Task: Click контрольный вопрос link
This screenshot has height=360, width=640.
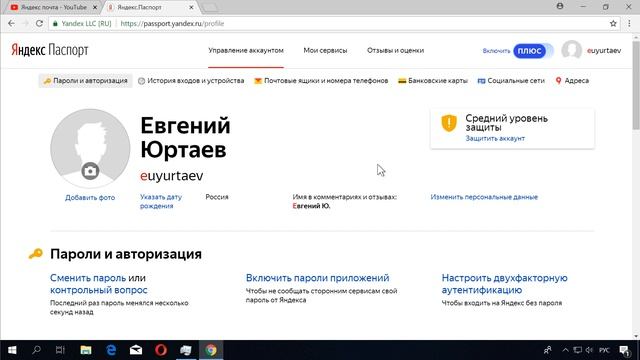Action: click(99, 290)
